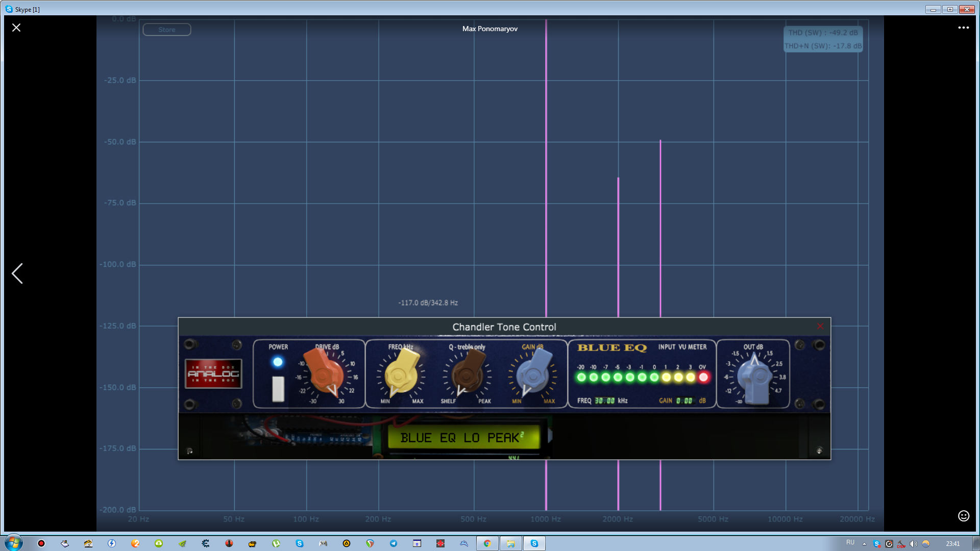Image resolution: width=980 pixels, height=551 pixels.
Task: Open Windows Explorer from the taskbar
Action: (x=511, y=543)
